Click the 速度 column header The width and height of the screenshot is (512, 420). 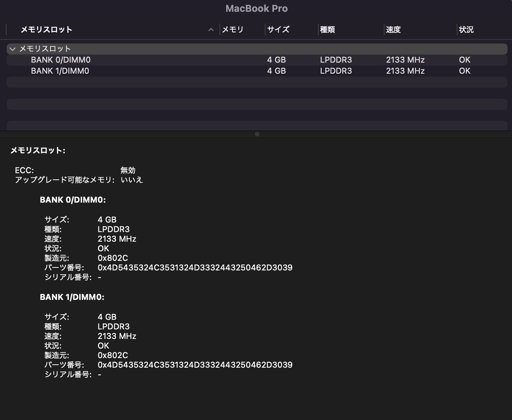(x=393, y=30)
